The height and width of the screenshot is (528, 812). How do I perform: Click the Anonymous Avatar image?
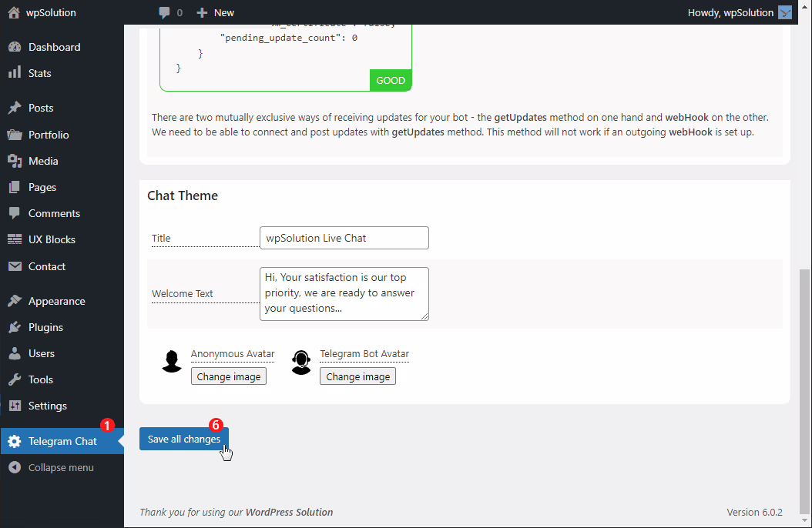[172, 362]
